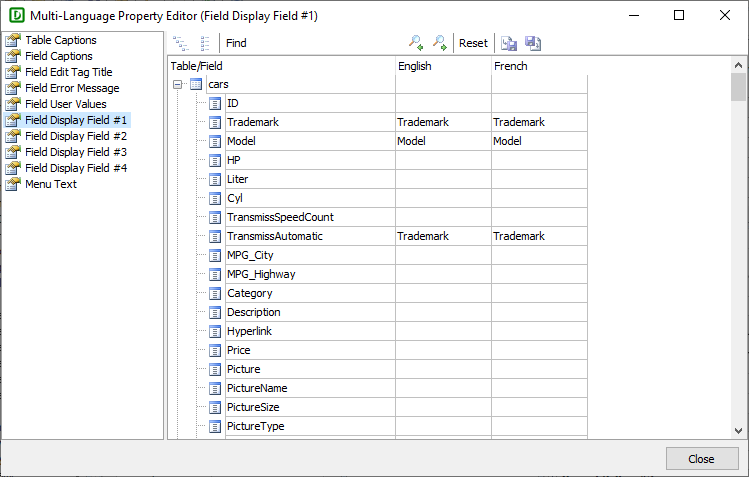This screenshot has height=477, width=749.
Task: Click the cars table name label
Action: [218, 85]
